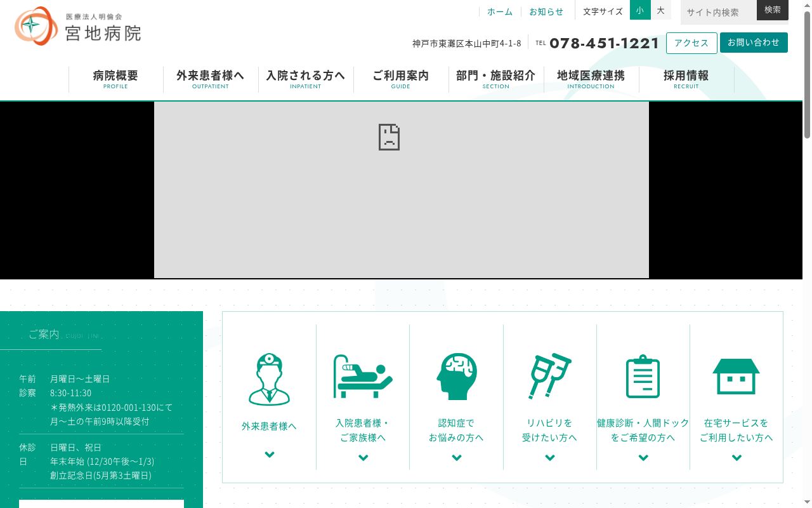Click the お問い合わせ button
Screen dimensions: 812x508
click(754, 43)
